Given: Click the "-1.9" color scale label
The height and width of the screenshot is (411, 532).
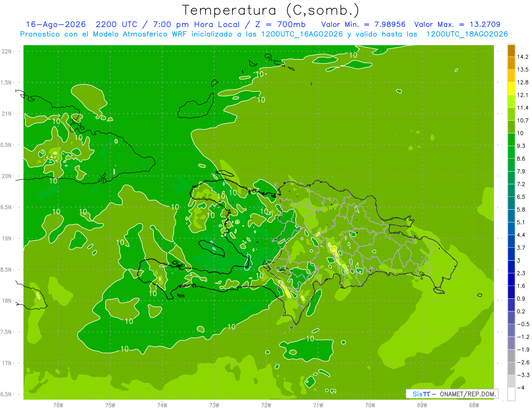Looking at the screenshot, I should (x=524, y=349).
